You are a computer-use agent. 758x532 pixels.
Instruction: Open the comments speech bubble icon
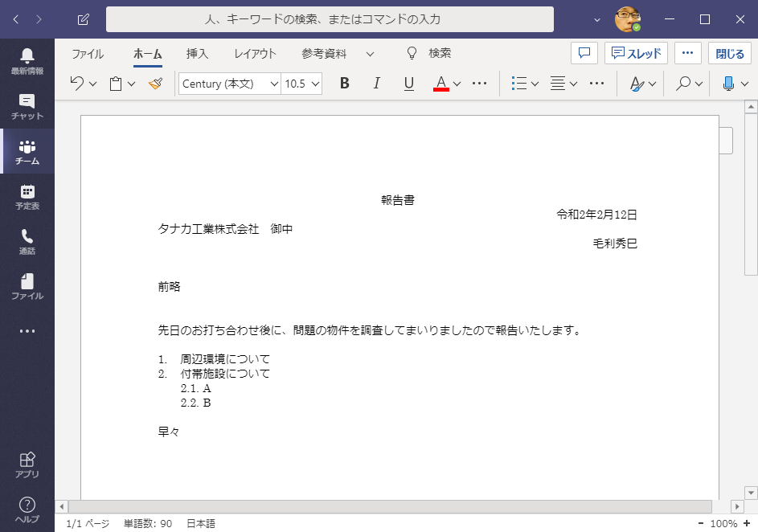click(584, 54)
